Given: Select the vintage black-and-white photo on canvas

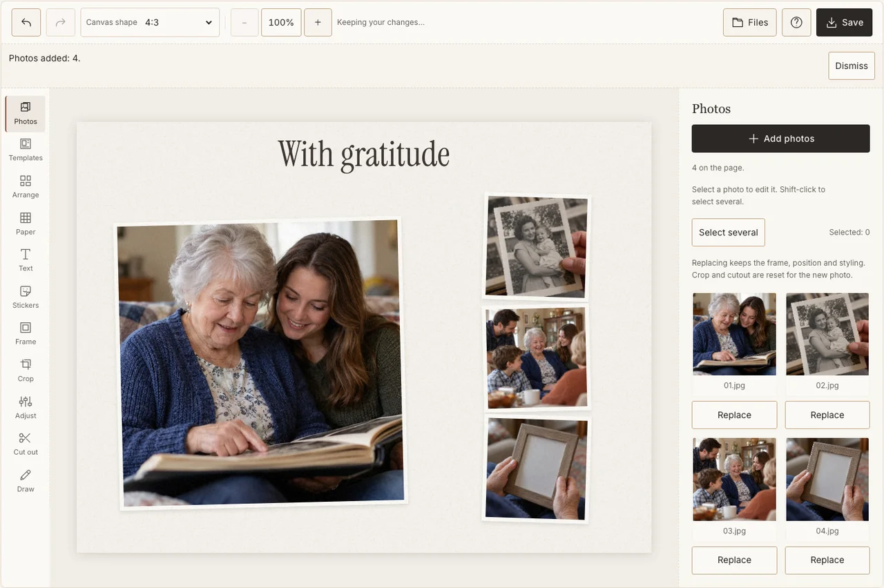Looking at the screenshot, I should [536, 246].
